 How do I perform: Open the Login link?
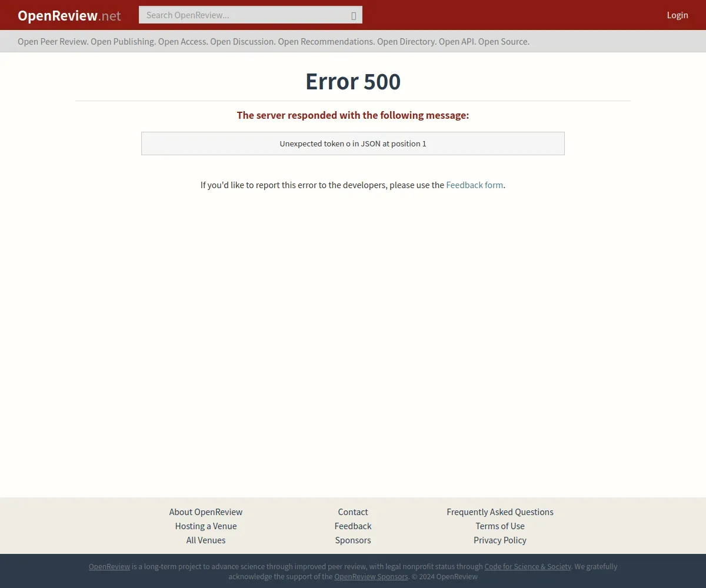pyautogui.click(x=677, y=15)
